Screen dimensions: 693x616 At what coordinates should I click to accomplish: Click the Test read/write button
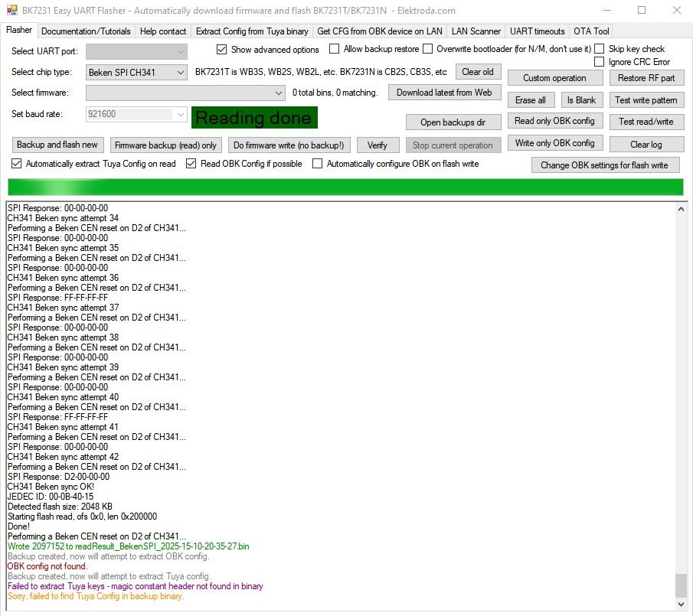[646, 121]
